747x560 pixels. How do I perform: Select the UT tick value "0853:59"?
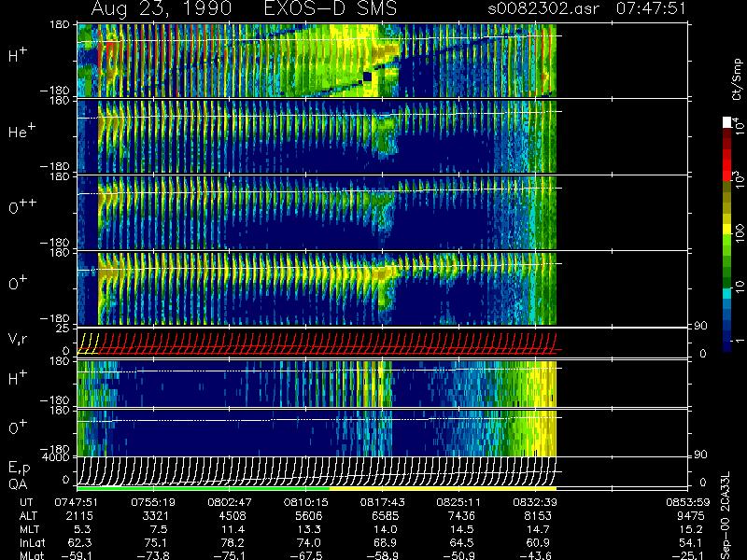tap(687, 502)
